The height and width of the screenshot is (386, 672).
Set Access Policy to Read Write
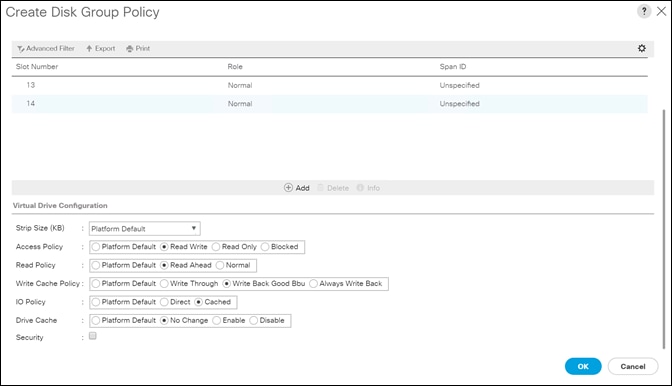coord(164,247)
